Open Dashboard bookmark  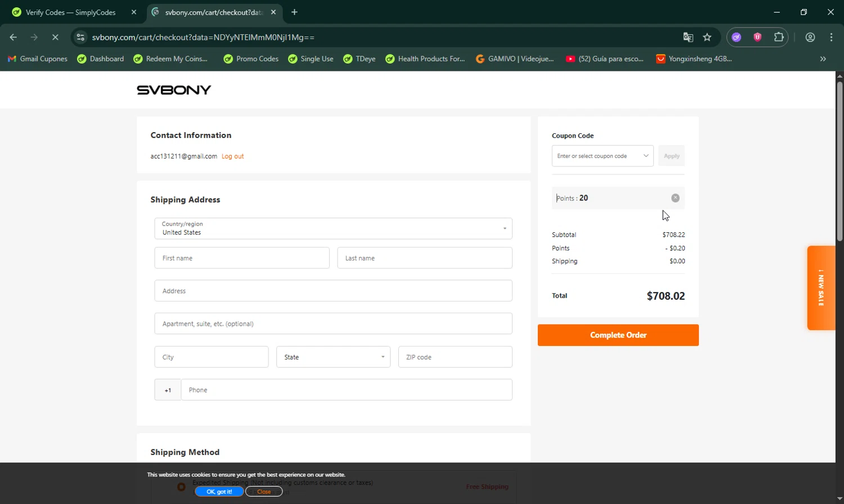[101, 58]
